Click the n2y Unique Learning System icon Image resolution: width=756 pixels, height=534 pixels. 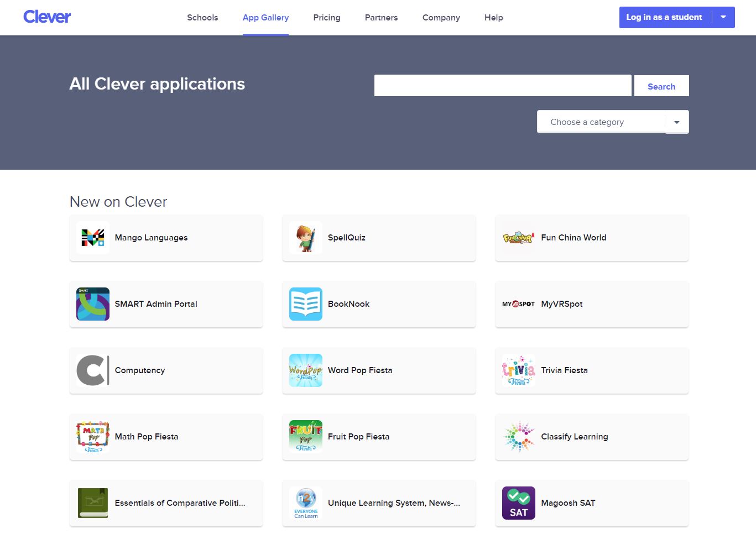point(306,503)
